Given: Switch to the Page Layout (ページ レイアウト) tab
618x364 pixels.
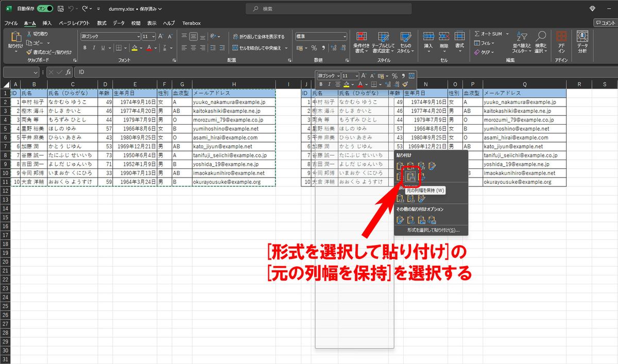Looking at the screenshot, I should tap(74, 23).
